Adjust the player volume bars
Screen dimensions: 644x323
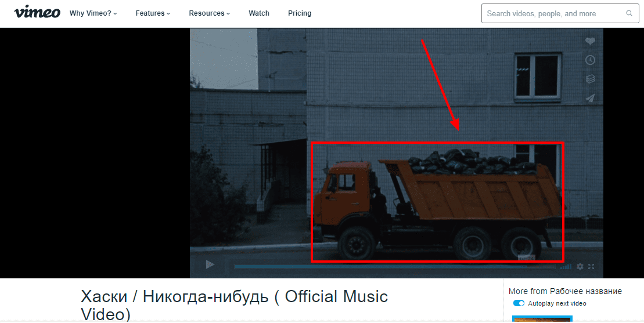(566, 267)
